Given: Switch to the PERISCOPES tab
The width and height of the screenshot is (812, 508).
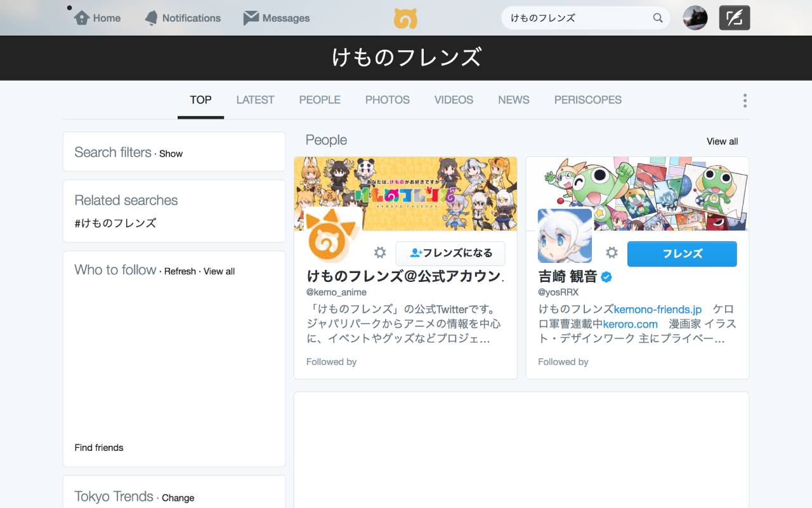Looking at the screenshot, I should coord(588,100).
